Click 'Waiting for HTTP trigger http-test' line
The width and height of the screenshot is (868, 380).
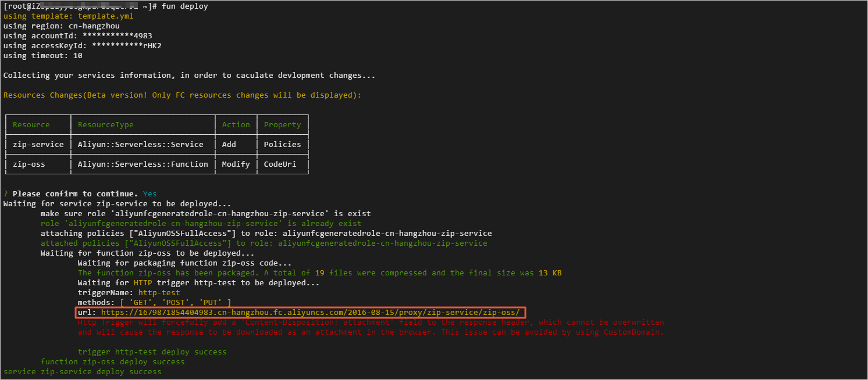pos(199,283)
